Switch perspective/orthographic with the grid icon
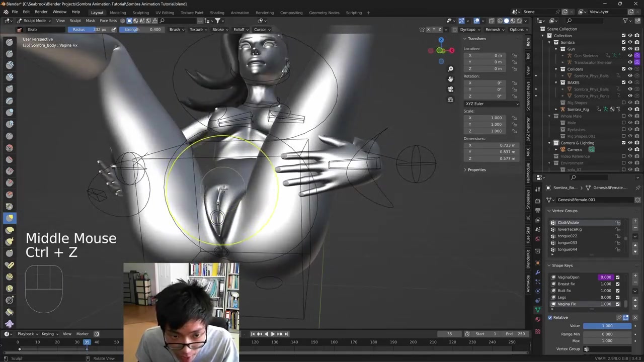644x362 pixels. pos(450,100)
